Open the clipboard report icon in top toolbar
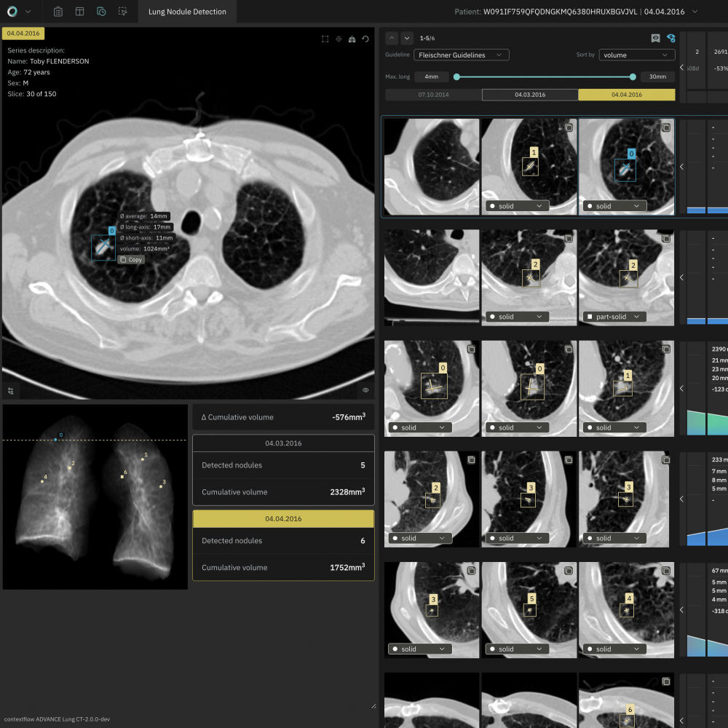Viewport: 728px width, 728px height. coord(58,12)
